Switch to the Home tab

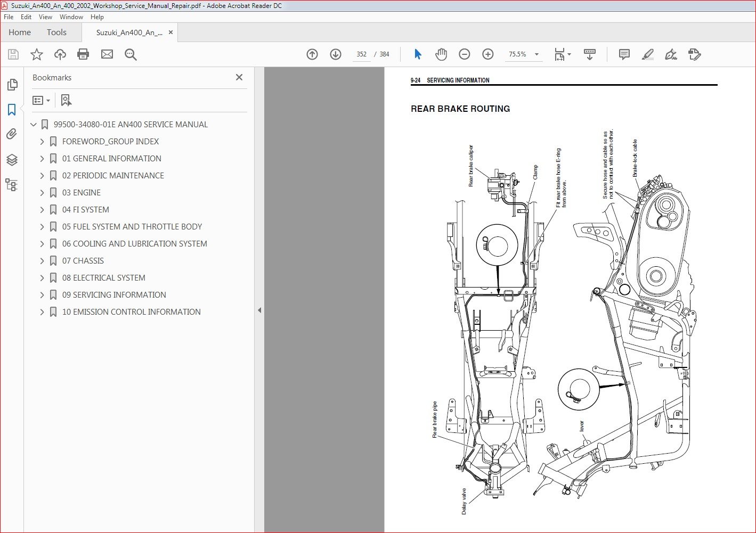point(20,32)
